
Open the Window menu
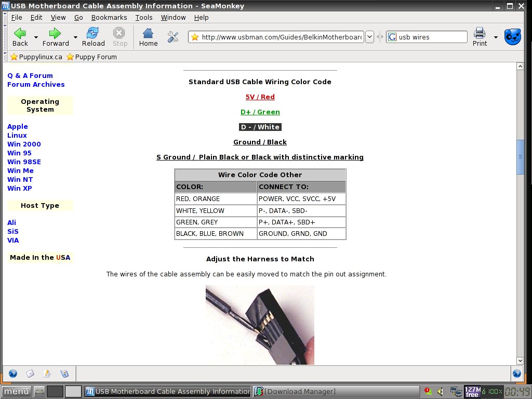[x=173, y=17]
